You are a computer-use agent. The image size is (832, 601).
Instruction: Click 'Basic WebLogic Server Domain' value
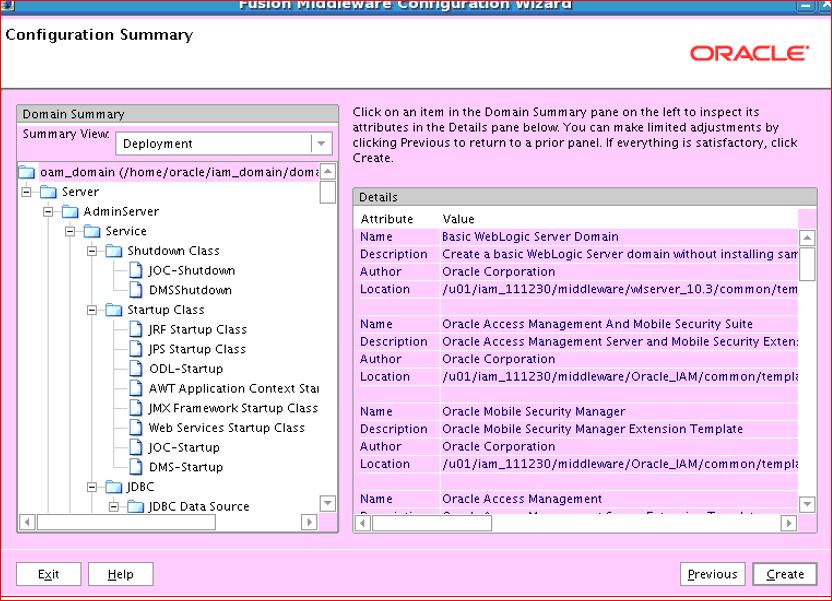point(530,237)
